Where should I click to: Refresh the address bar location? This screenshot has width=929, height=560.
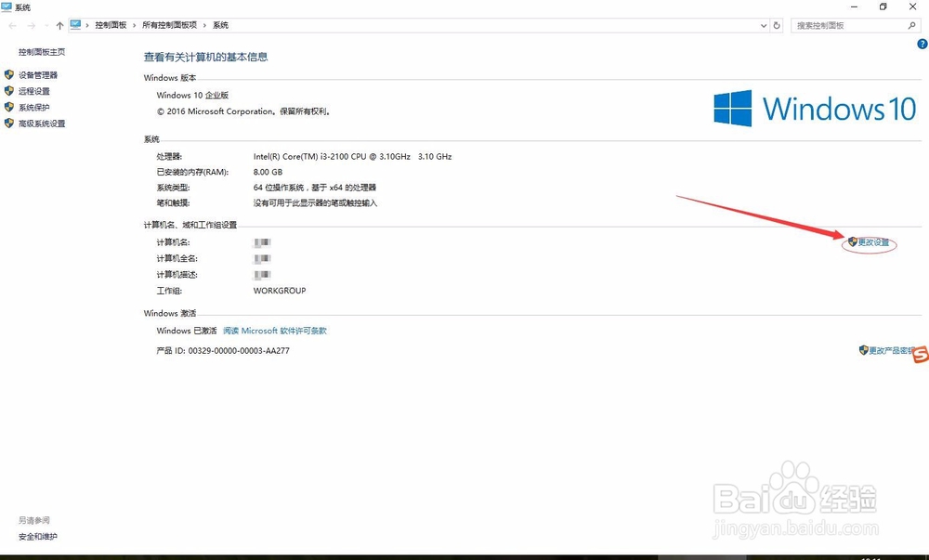[x=777, y=25]
